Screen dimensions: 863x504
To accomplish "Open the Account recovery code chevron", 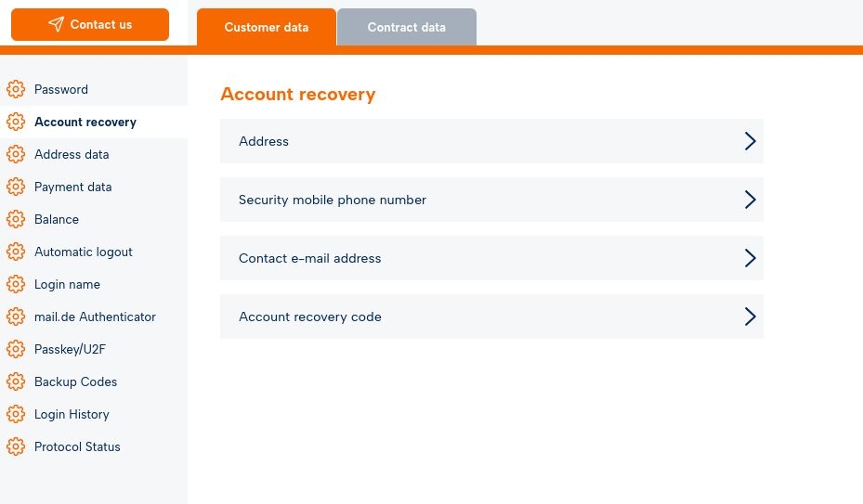I will click(x=750, y=317).
